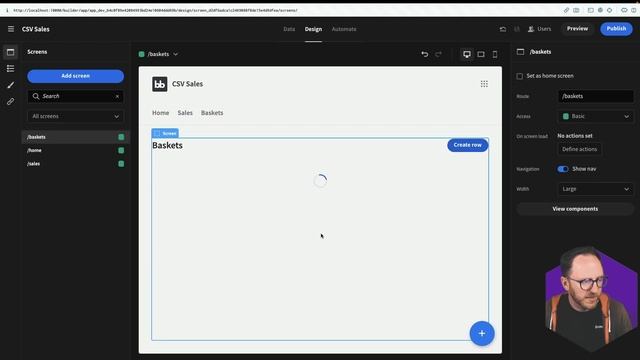Open the Users button

click(540, 29)
